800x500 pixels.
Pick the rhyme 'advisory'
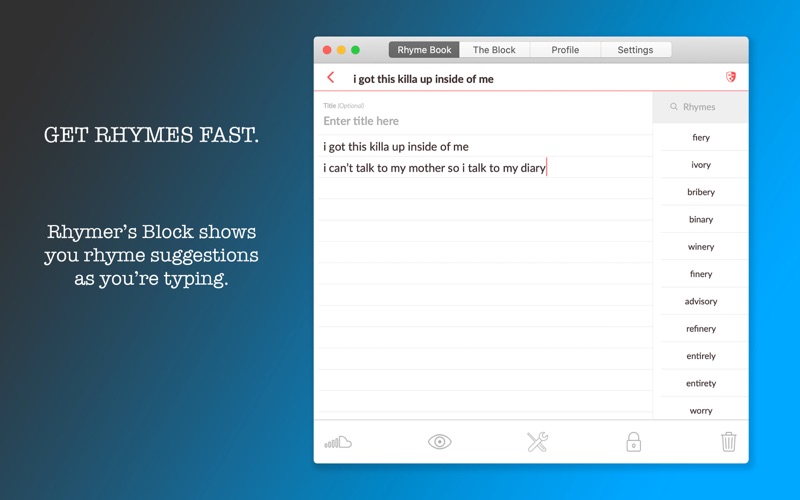701,301
